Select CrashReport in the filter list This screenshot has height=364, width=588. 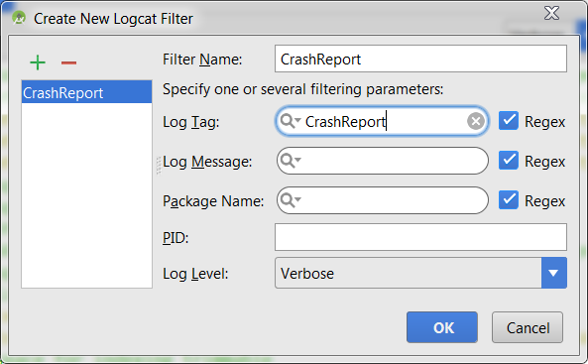pyautogui.click(x=86, y=92)
